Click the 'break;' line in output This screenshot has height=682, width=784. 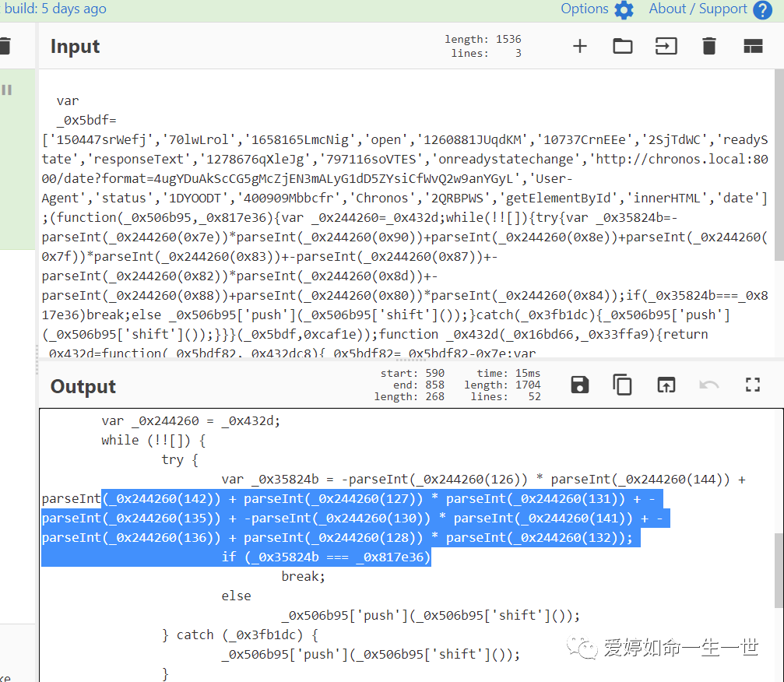pyautogui.click(x=303, y=576)
